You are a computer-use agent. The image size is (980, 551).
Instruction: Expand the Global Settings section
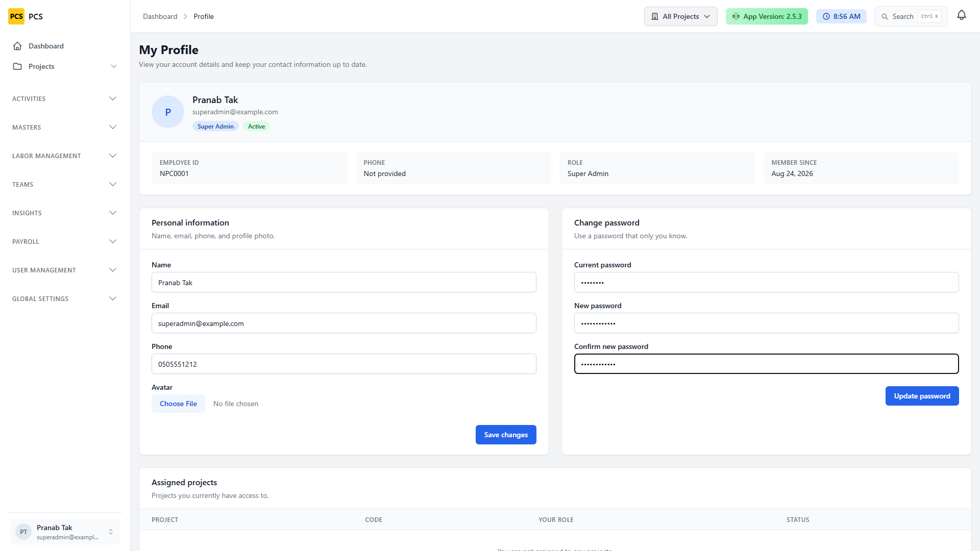point(65,298)
